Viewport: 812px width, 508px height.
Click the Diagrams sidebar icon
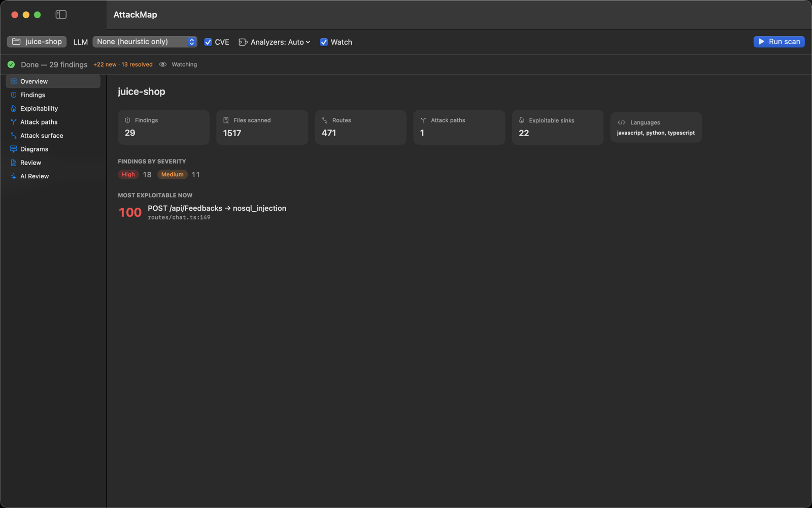click(x=14, y=149)
